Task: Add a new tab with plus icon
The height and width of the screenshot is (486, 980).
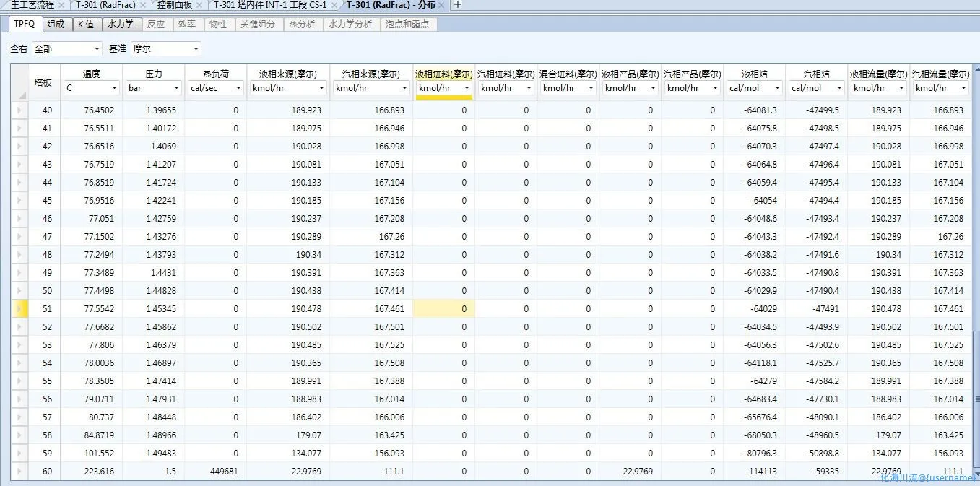Action: [457, 4]
